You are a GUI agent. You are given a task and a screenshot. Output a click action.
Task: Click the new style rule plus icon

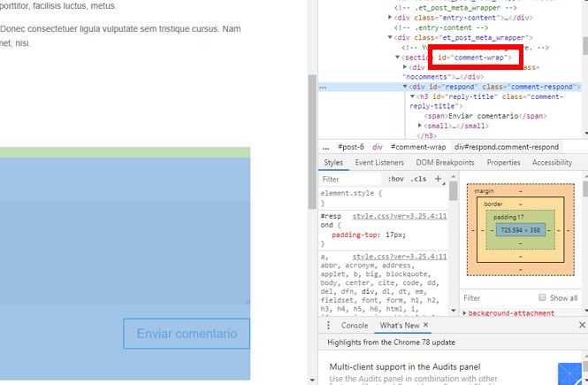(x=438, y=179)
